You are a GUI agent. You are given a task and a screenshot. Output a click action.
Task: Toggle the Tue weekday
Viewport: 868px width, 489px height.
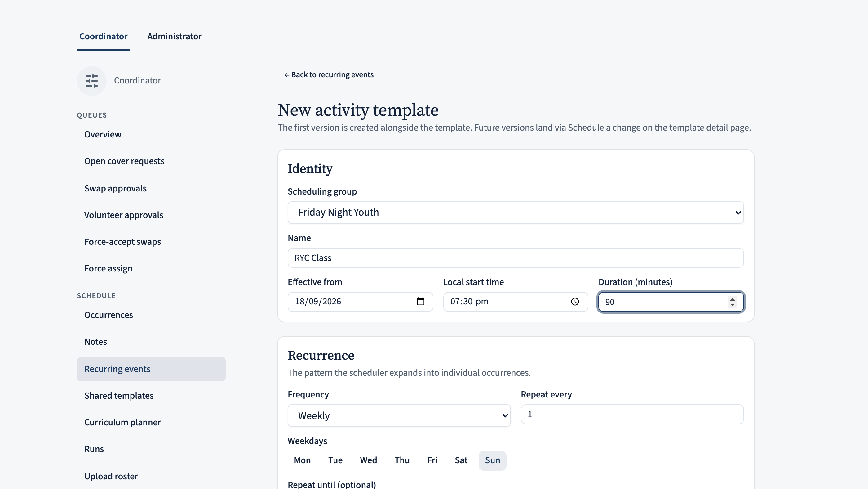(335, 460)
